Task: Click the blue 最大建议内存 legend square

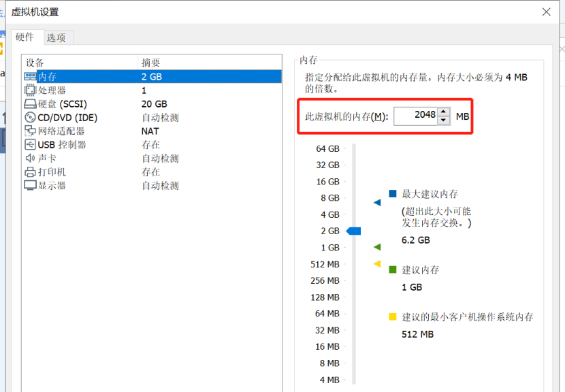Action: (x=393, y=193)
